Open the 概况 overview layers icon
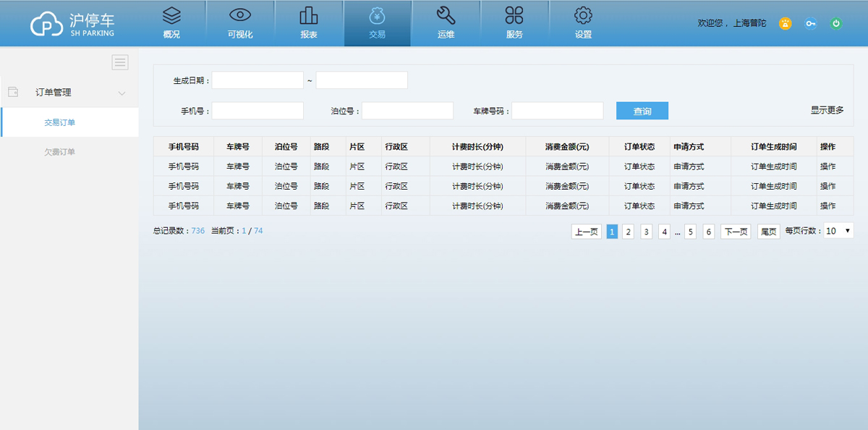868x430 pixels. tap(171, 15)
